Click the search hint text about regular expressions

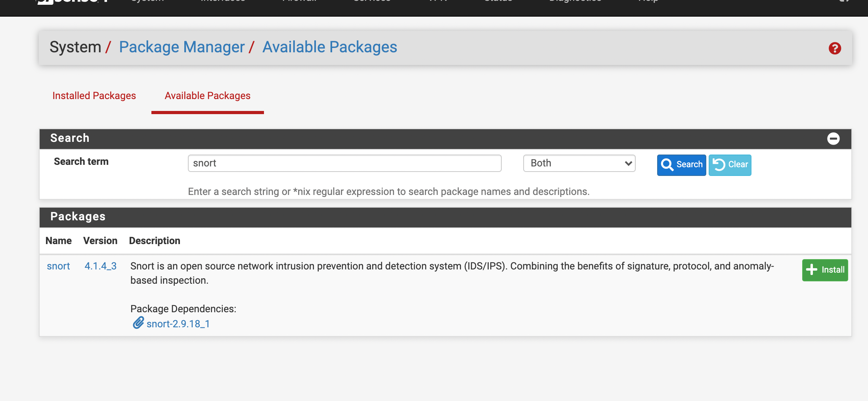[x=388, y=192]
